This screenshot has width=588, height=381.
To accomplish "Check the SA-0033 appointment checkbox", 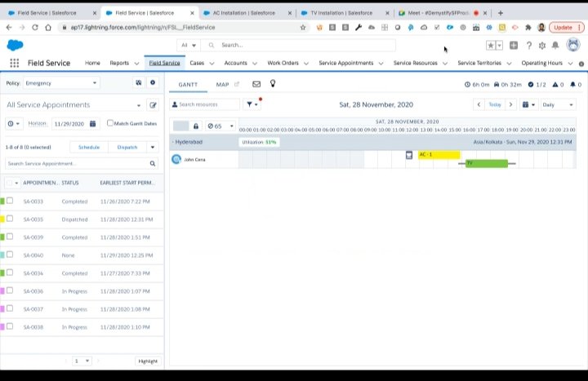I will point(10,201).
